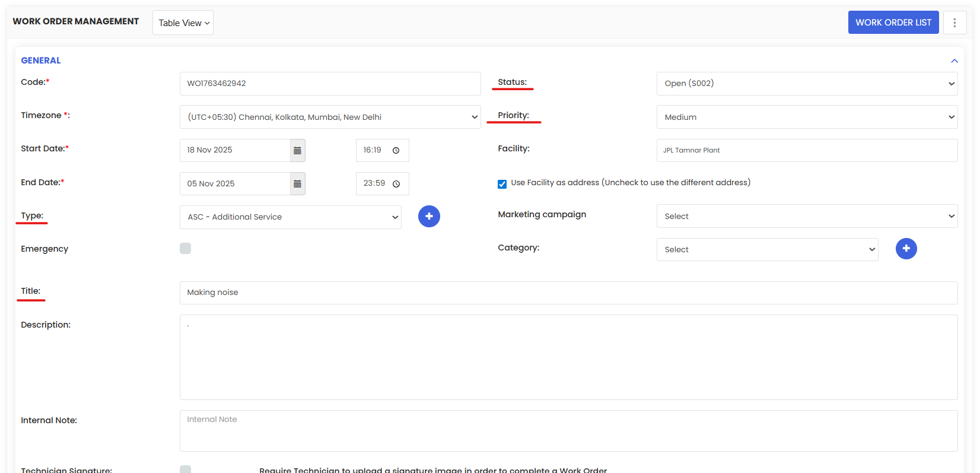Open the Timezone dropdown

point(330,118)
